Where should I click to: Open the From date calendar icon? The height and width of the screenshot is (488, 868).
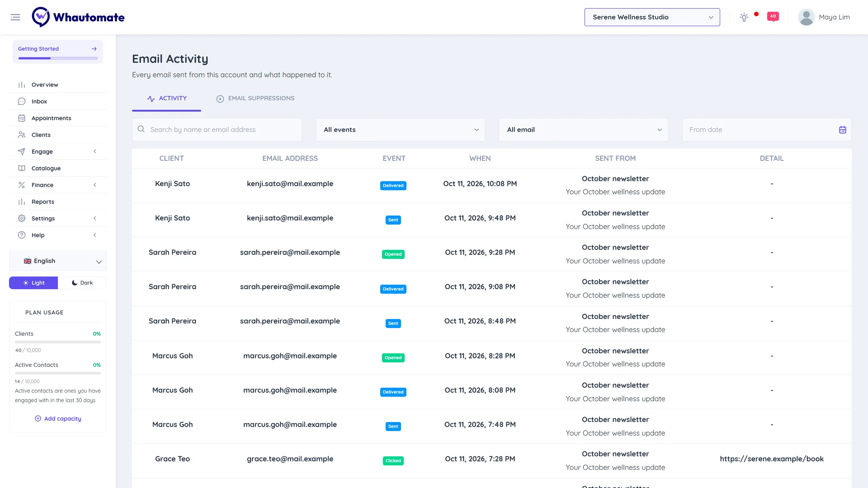pos(843,130)
